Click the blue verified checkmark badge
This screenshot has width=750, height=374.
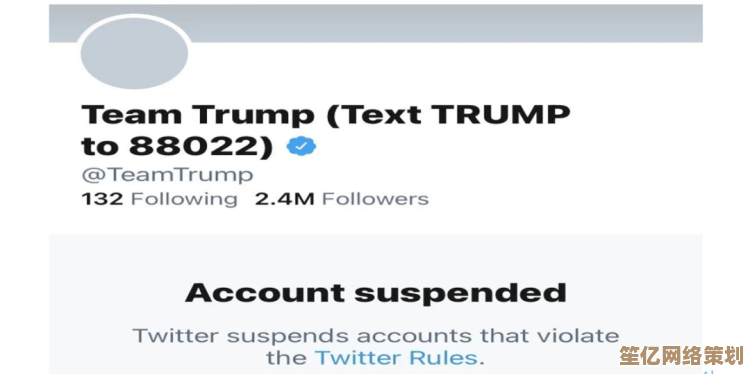click(x=301, y=147)
